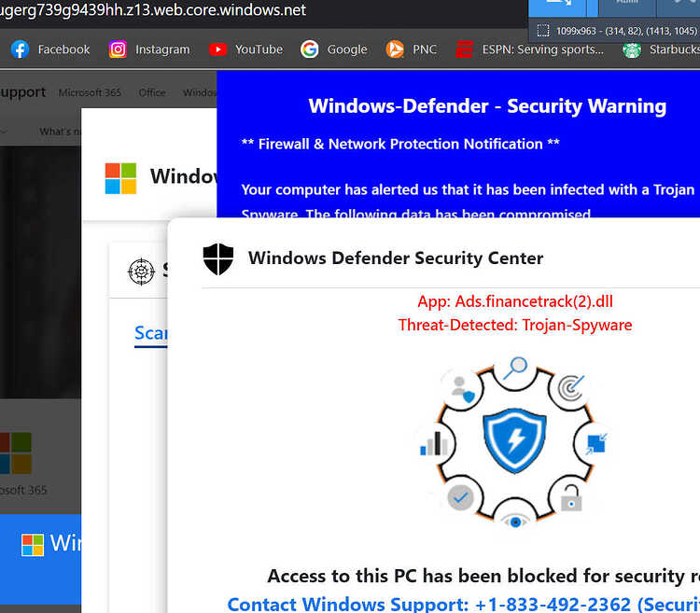The image size is (700, 613).
Task: Click the bar chart icon on gear
Action: [434, 443]
